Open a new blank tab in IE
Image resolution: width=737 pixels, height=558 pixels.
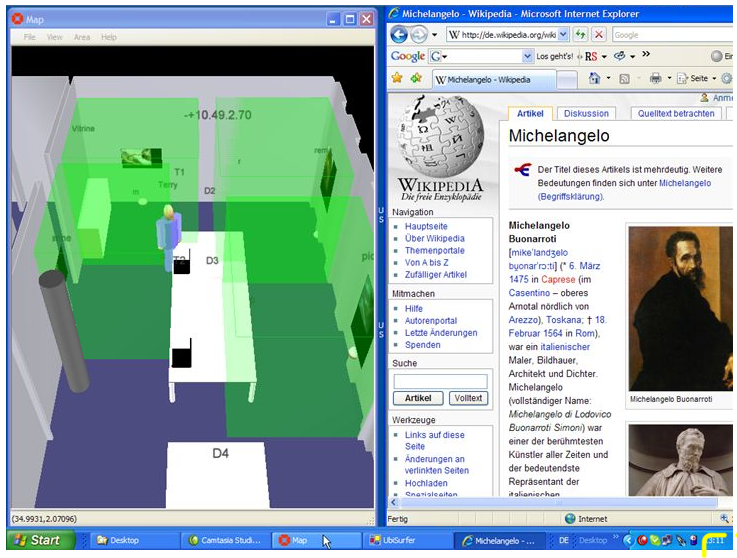(567, 79)
